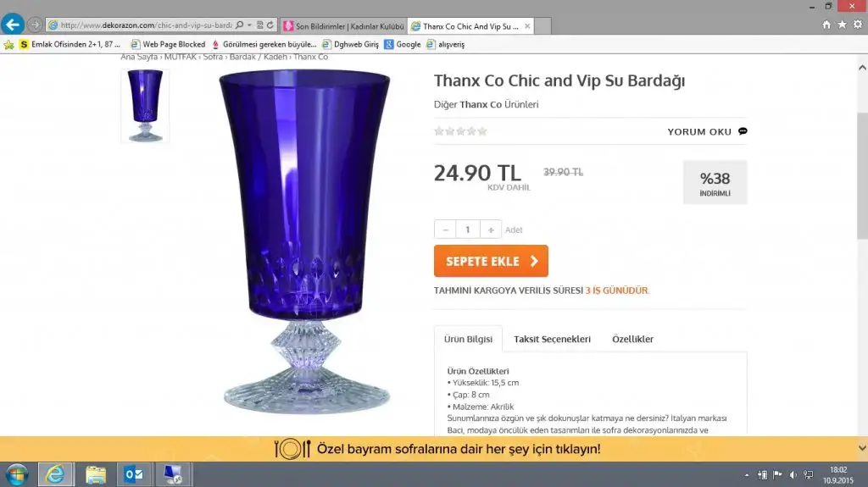Open the browser home icon
The height and width of the screenshot is (487, 868).
tap(826, 25)
